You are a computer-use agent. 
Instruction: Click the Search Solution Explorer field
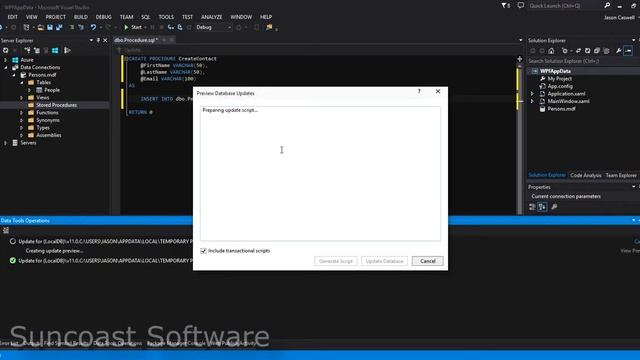pos(583,61)
